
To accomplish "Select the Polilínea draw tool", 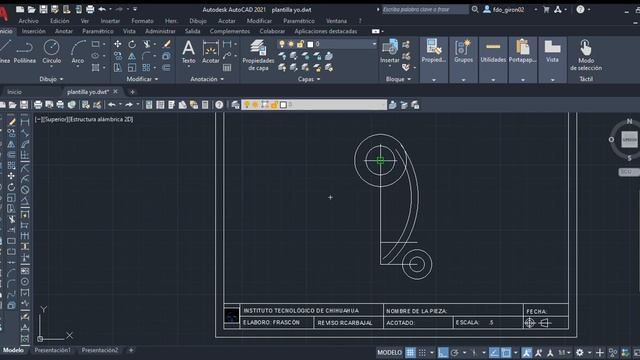I will pos(24,52).
